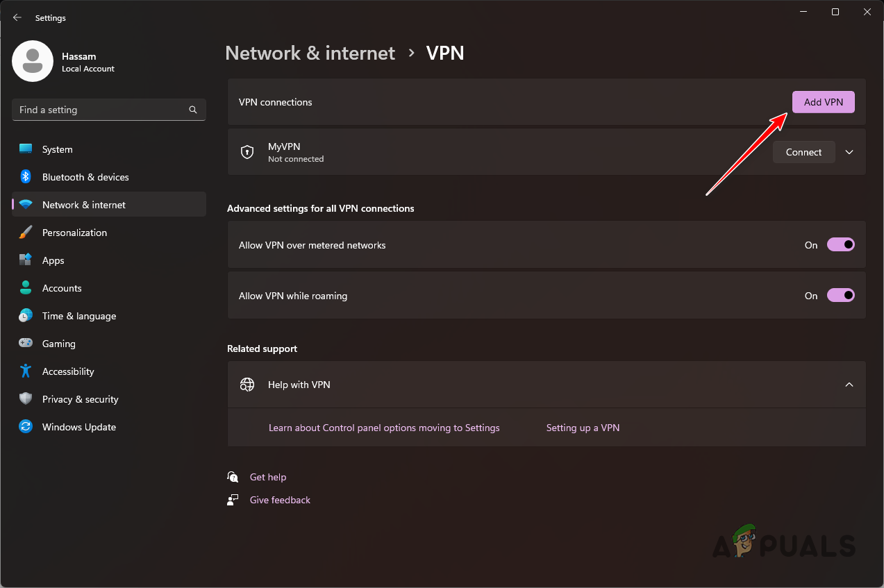Connect to MyVPN
This screenshot has height=588, width=884.
(803, 152)
